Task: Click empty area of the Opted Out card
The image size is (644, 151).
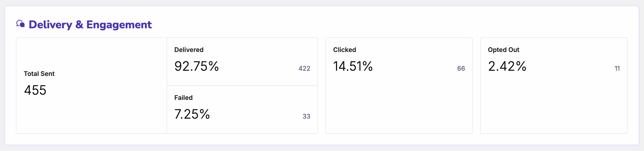Action: pyautogui.click(x=554, y=105)
